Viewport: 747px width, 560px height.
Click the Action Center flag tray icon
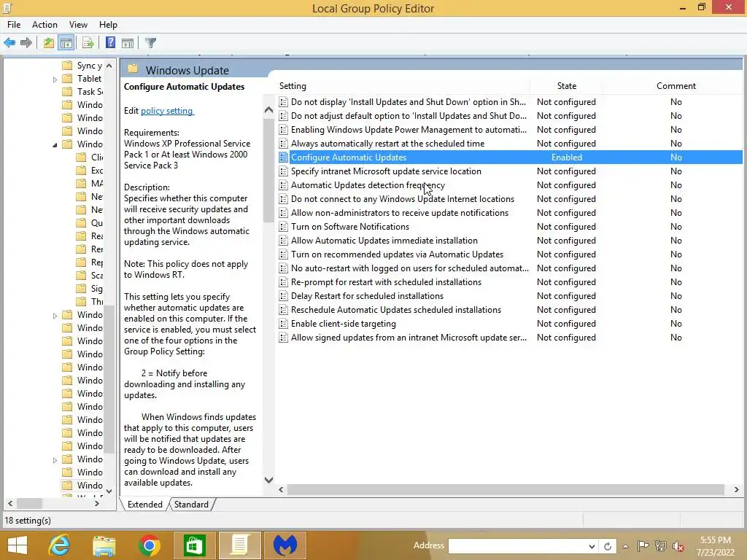click(643, 546)
